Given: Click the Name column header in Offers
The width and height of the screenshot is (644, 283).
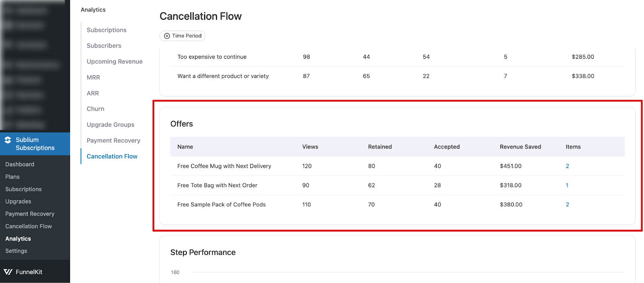Looking at the screenshot, I should pos(185,147).
